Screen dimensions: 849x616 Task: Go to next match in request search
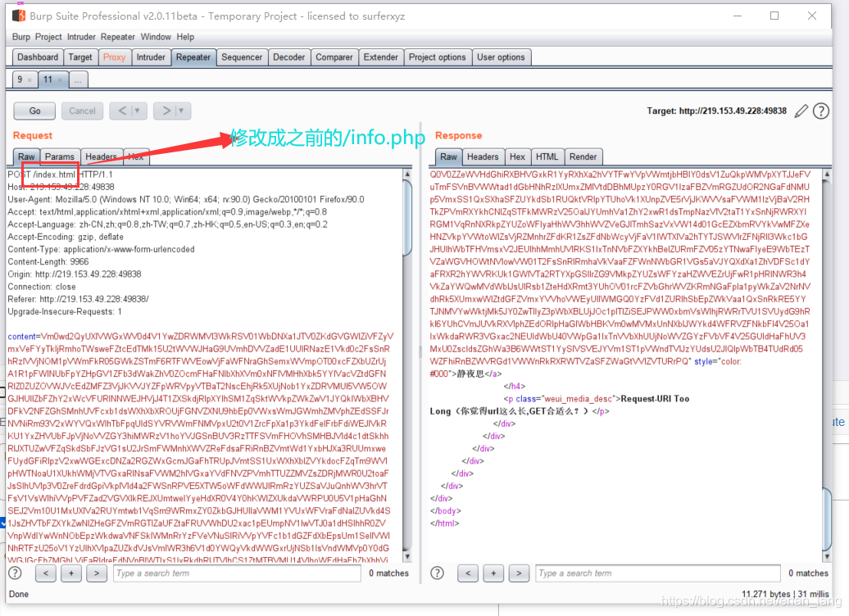click(97, 573)
